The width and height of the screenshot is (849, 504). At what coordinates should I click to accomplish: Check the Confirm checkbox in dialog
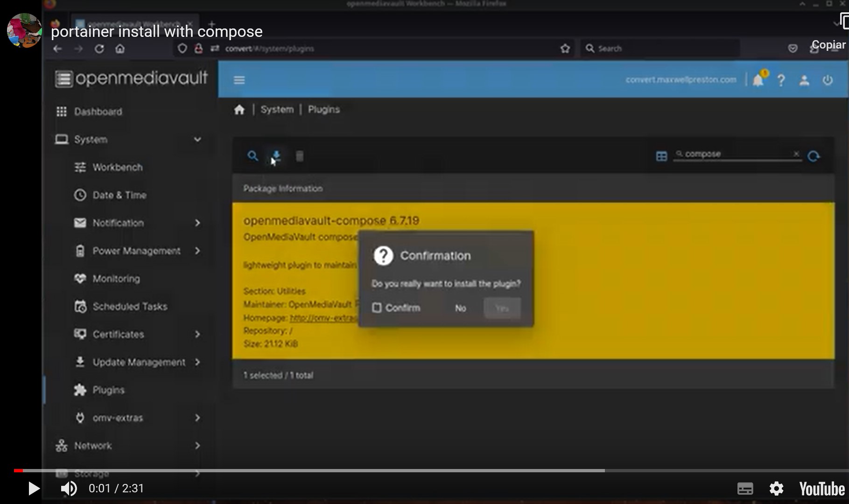coord(377,308)
